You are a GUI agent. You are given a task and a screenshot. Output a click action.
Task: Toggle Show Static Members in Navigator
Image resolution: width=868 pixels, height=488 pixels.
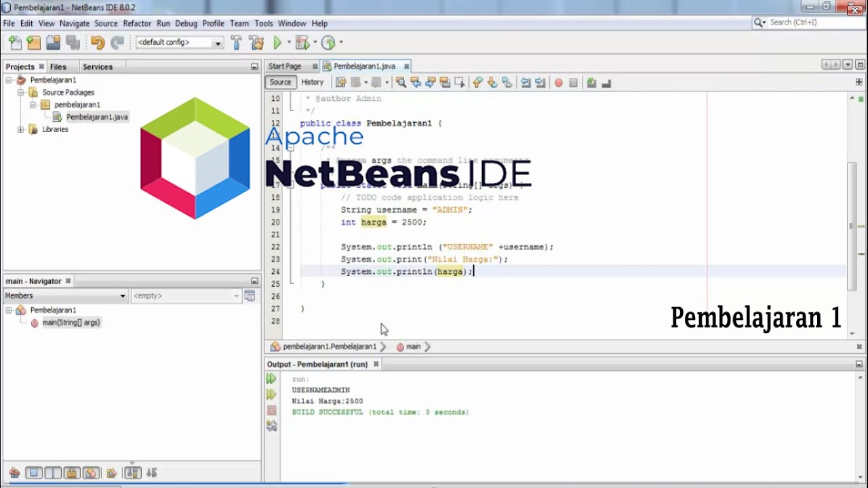[x=53, y=473]
